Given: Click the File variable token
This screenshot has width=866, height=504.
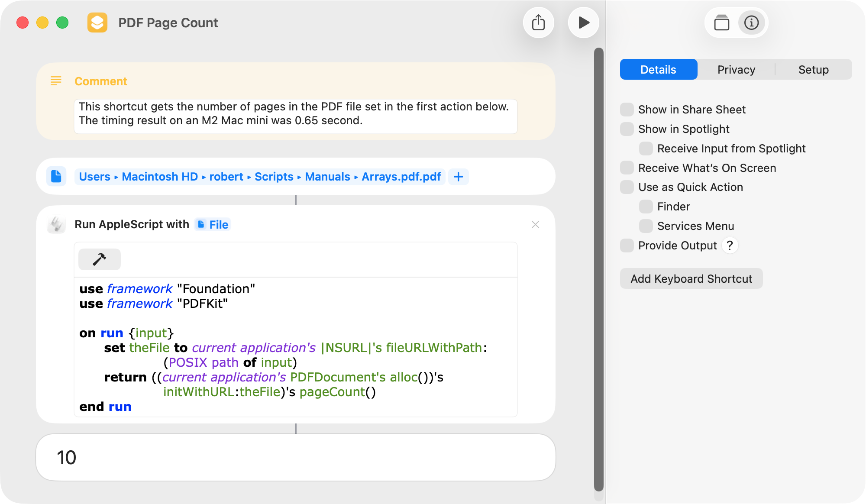Looking at the screenshot, I should point(213,224).
